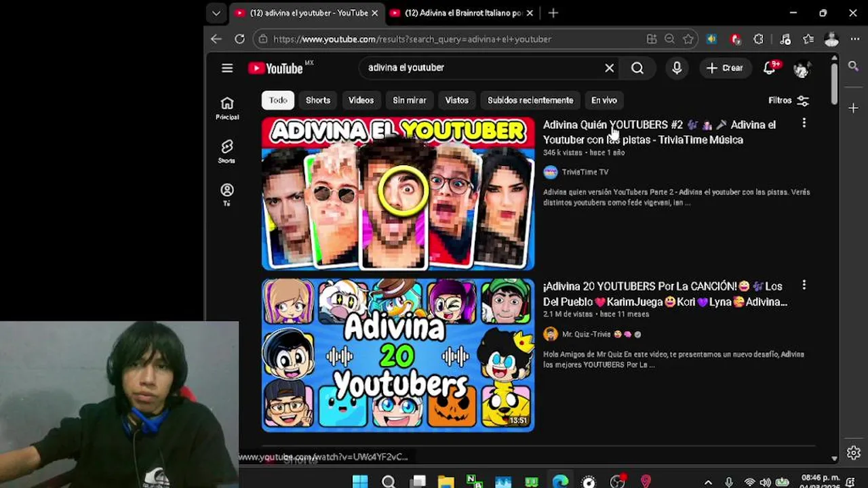Open the Favorites list icon

[808, 39]
